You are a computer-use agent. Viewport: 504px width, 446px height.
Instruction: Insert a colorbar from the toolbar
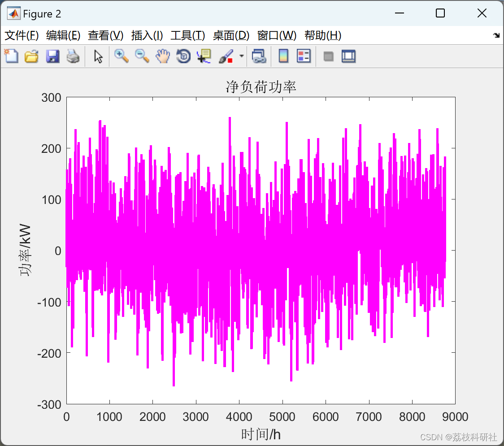pyautogui.click(x=283, y=56)
